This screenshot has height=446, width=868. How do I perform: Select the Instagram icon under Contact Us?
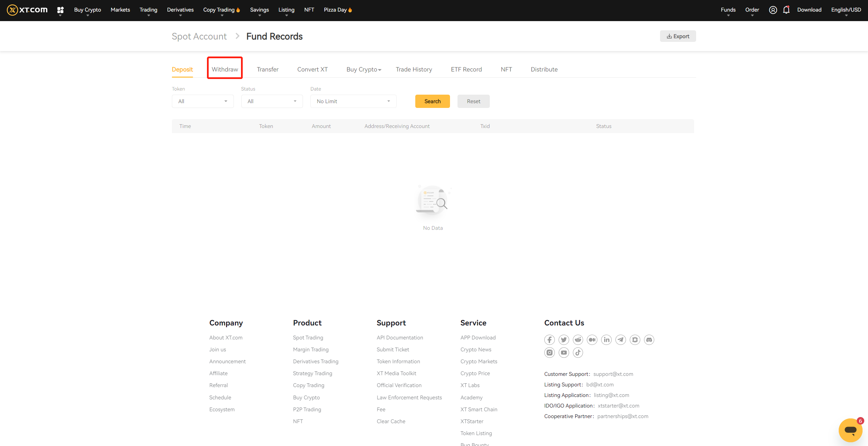coord(549,352)
